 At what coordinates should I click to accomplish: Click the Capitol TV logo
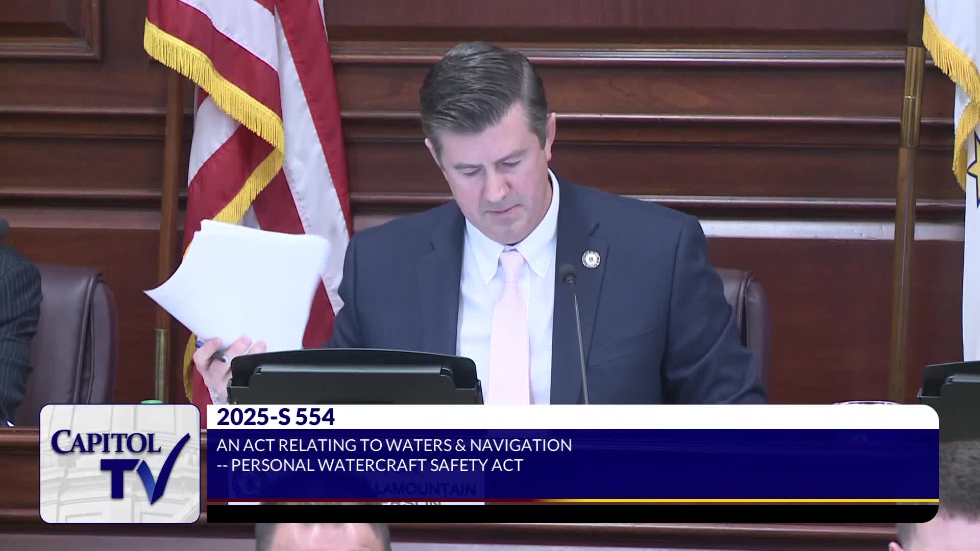click(x=120, y=463)
